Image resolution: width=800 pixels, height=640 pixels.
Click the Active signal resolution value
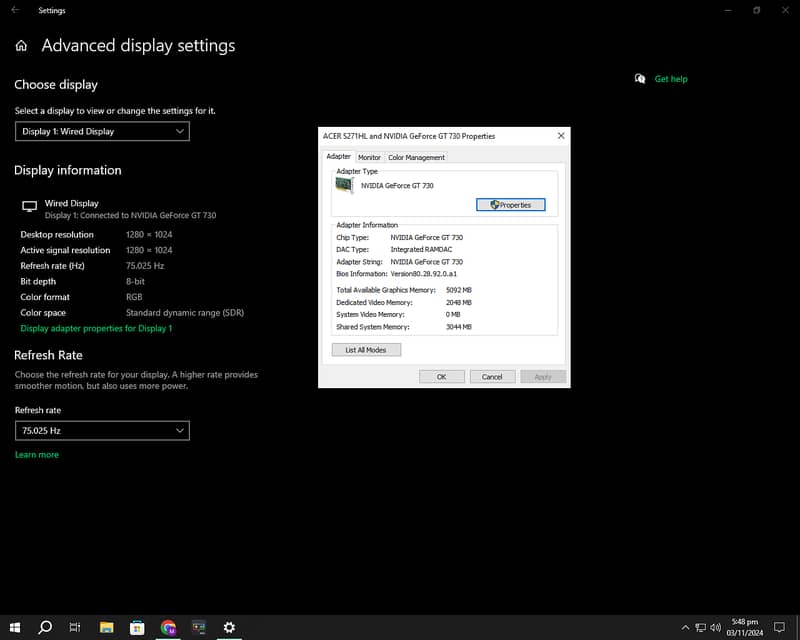(x=149, y=250)
